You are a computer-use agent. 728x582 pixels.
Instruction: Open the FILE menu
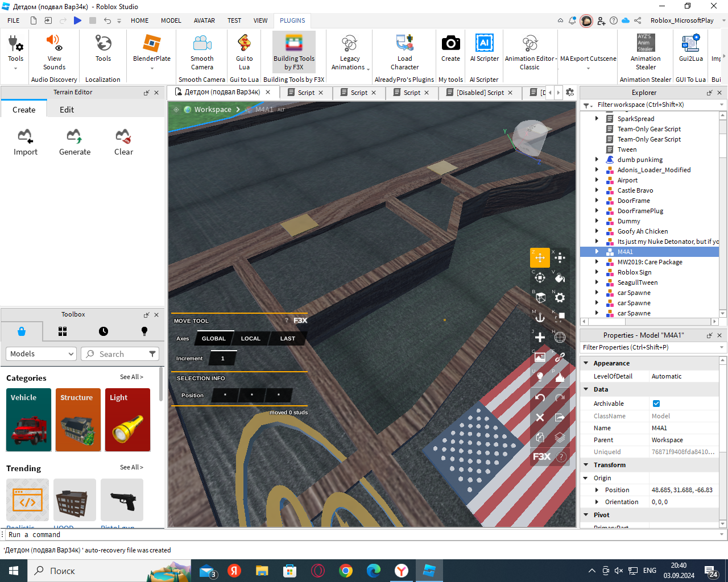14,20
